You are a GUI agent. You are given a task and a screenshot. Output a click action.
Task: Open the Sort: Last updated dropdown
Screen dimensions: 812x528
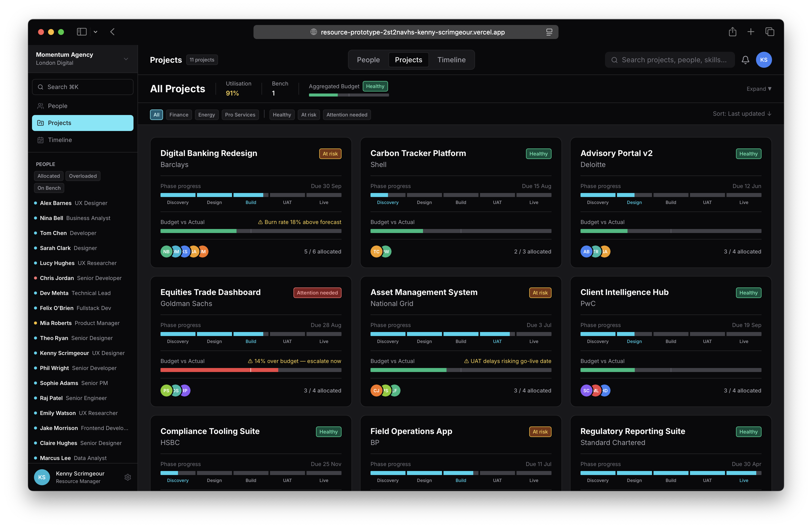742,113
